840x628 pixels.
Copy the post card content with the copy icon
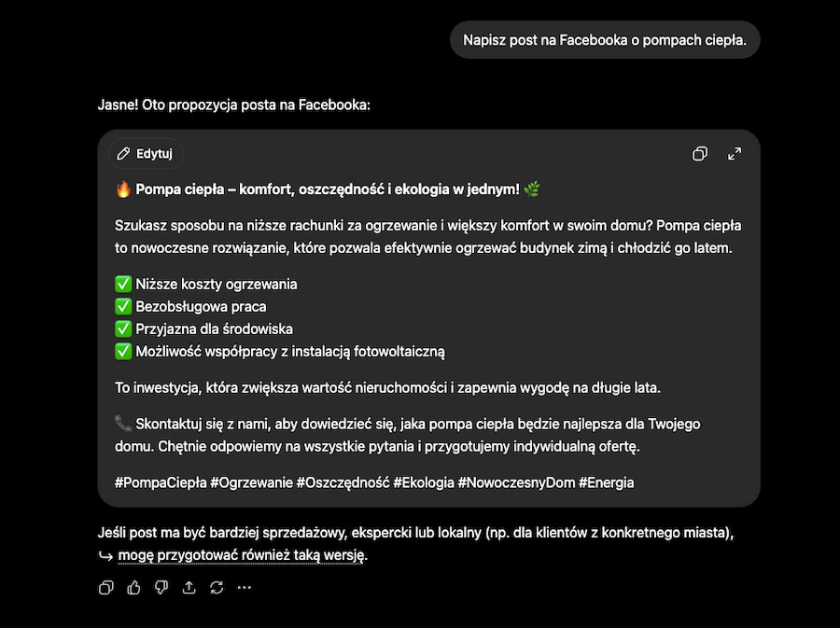point(700,154)
